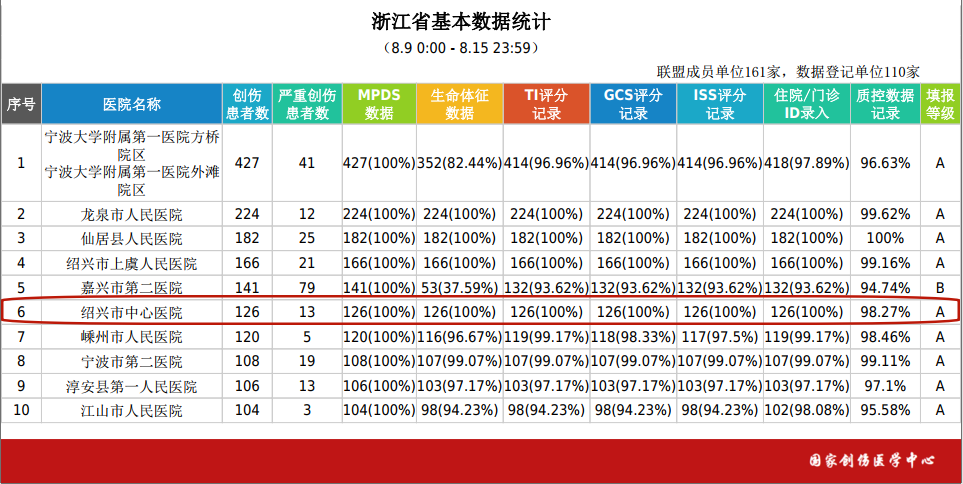Click quality control value 96.63%

click(885, 163)
